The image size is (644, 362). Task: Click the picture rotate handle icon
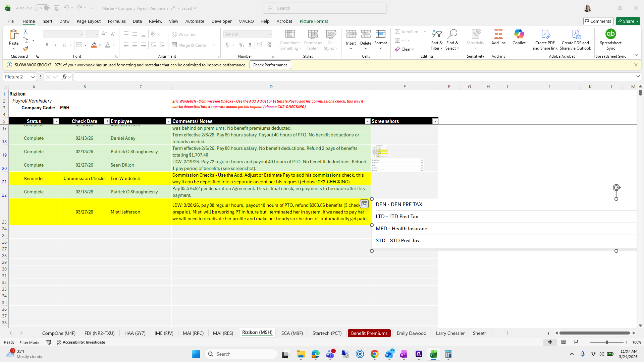point(616,188)
